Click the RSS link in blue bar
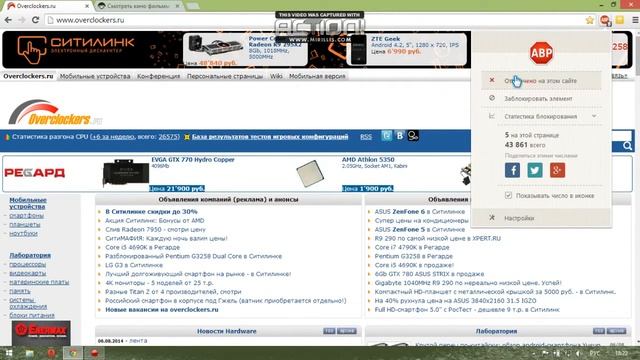The image size is (640, 360). [366, 137]
